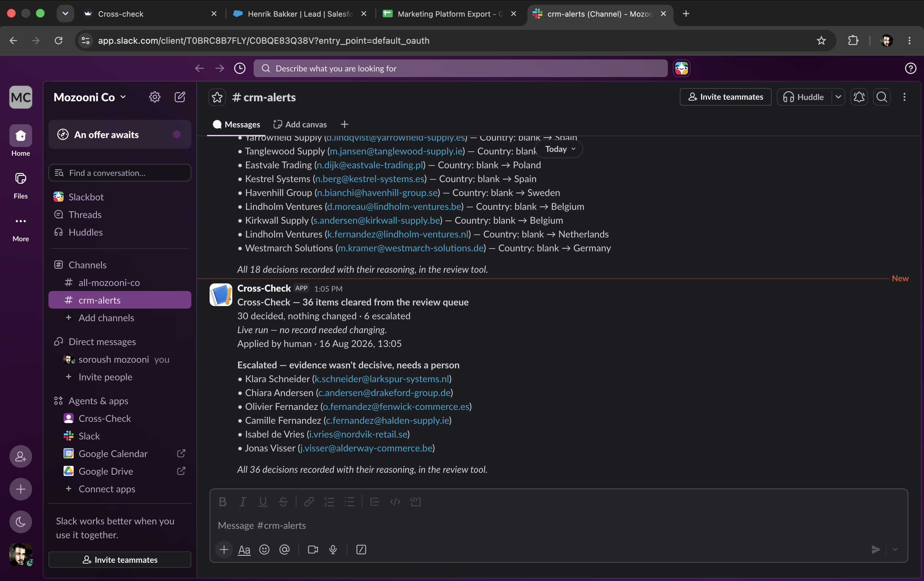Toggle underline formatting in composer
This screenshot has height=581, width=924.
tap(263, 502)
